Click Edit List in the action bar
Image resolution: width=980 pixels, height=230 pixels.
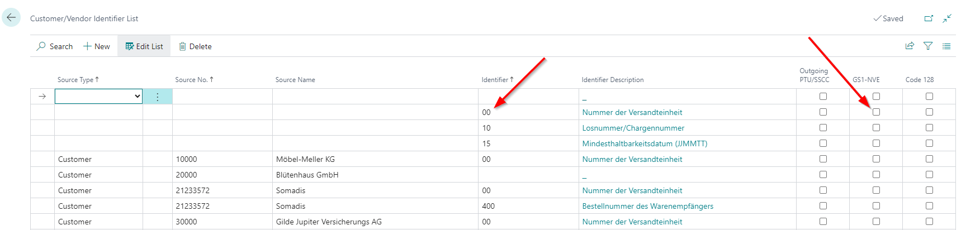pos(144,46)
